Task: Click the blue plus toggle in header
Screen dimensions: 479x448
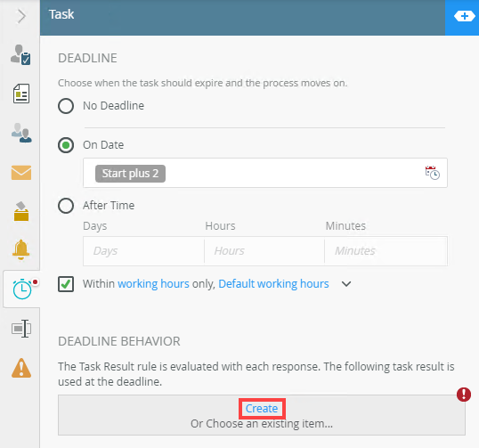Action: point(464,16)
